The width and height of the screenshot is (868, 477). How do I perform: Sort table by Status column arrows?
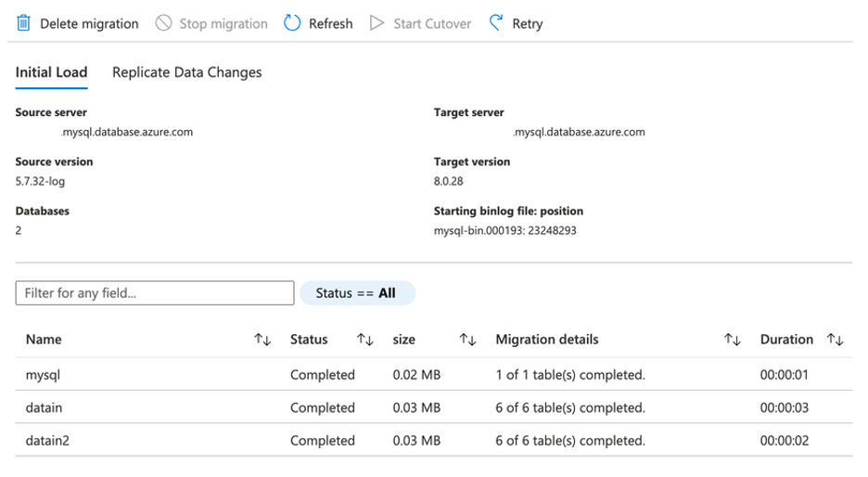(364, 340)
